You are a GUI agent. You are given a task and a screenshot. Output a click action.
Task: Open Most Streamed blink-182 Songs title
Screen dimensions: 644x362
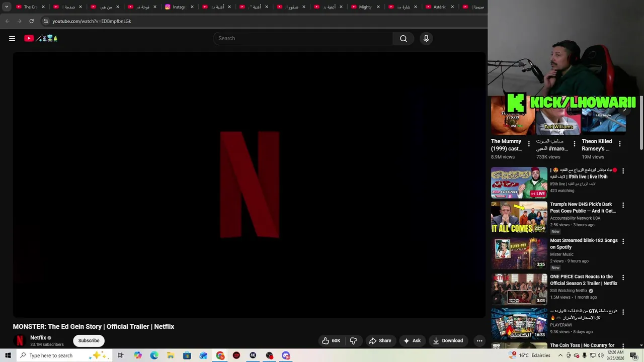(584, 244)
